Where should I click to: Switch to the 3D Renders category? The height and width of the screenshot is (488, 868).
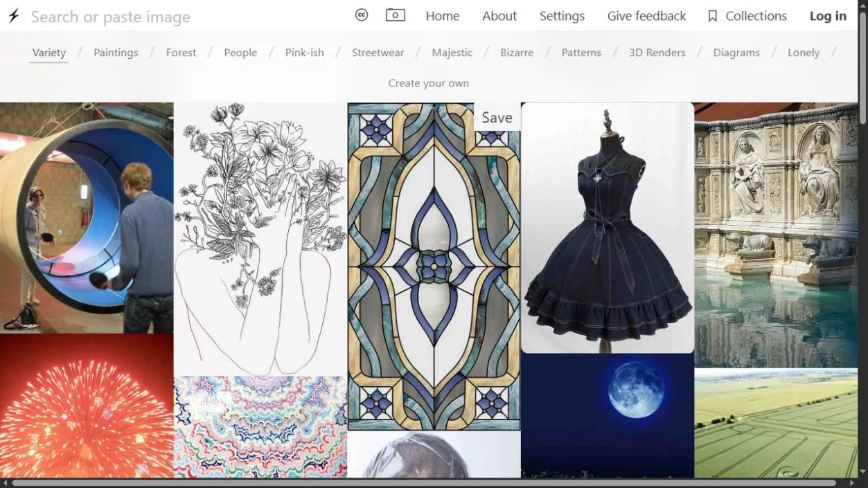click(657, 53)
